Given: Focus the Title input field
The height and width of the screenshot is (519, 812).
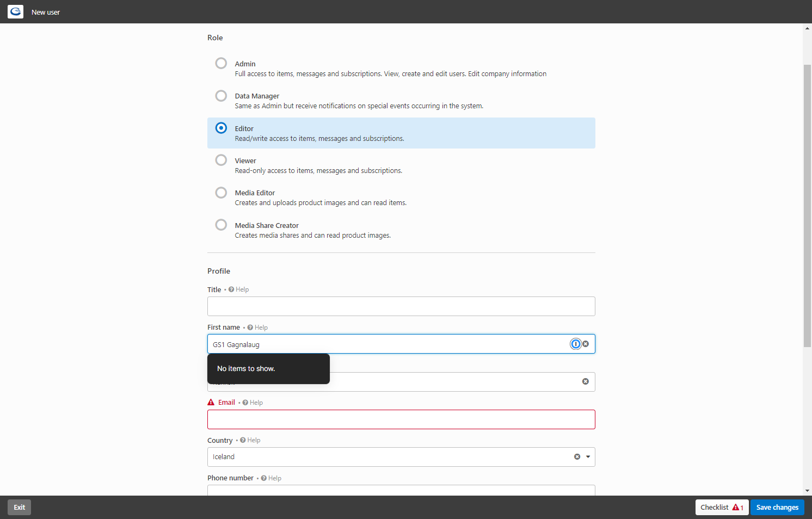Looking at the screenshot, I should pos(401,306).
